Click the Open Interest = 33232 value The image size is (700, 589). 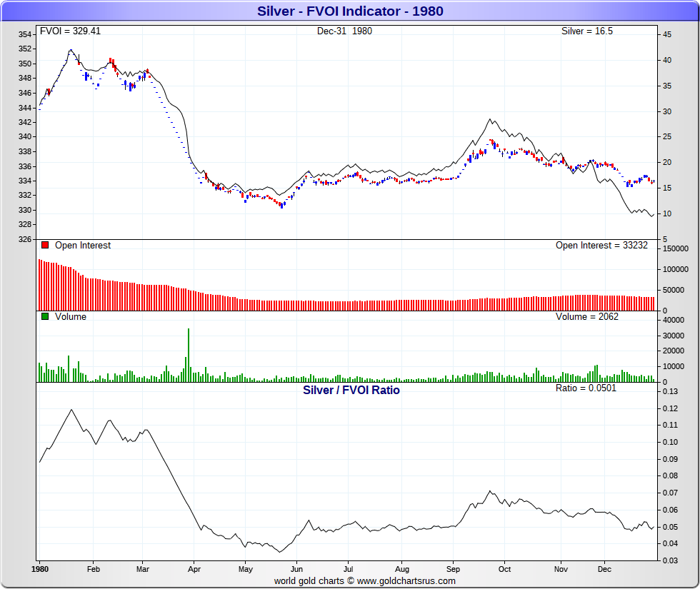click(x=601, y=246)
